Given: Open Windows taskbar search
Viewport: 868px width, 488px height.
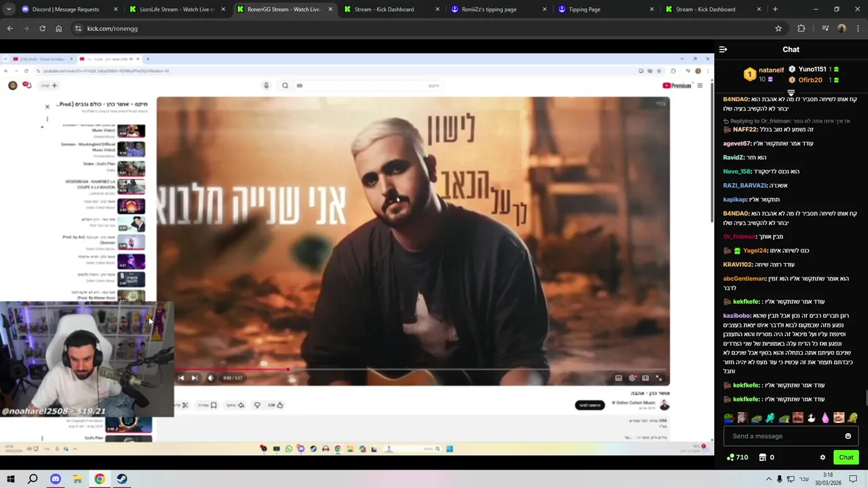Looking at the screenshot, I should 33,479.
